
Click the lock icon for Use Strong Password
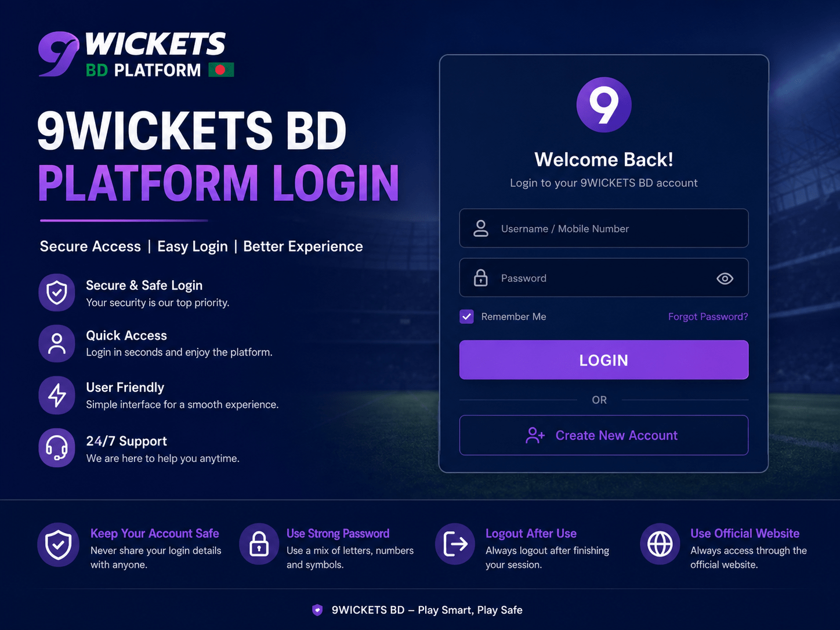[x=259, y=545]
